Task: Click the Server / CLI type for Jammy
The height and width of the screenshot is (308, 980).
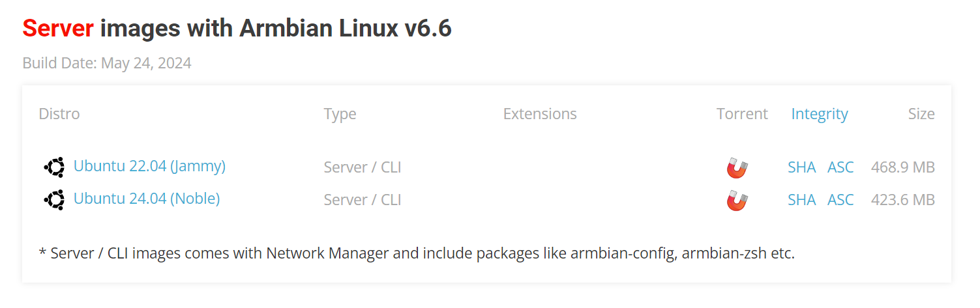Action: pyautogui.click(x=363, y=167)
